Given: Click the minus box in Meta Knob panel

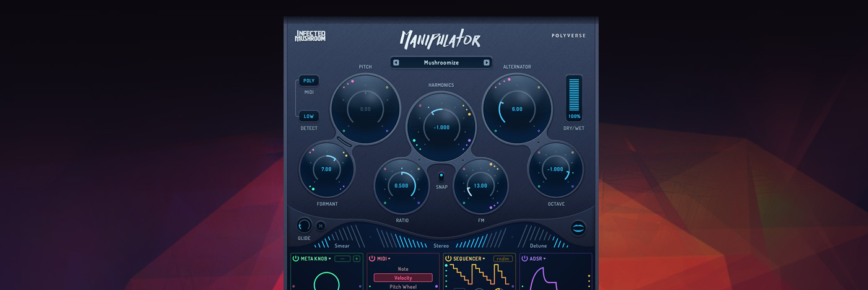Looking at the screenshot, I should coord(342,258).
